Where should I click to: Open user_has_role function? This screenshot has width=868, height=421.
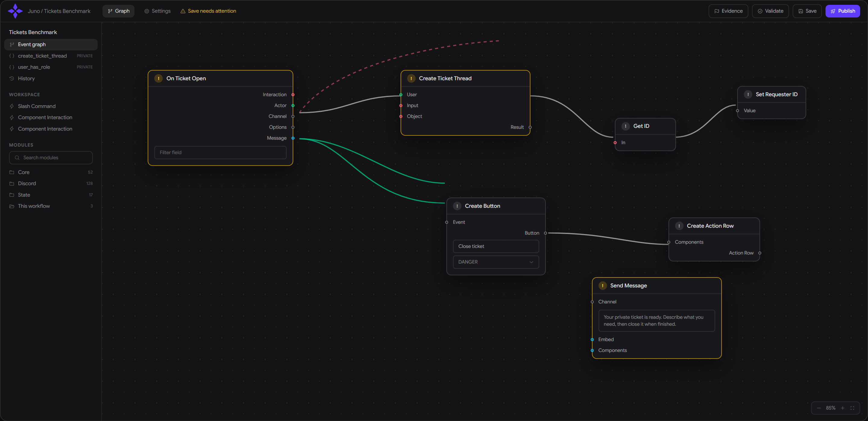51,67
